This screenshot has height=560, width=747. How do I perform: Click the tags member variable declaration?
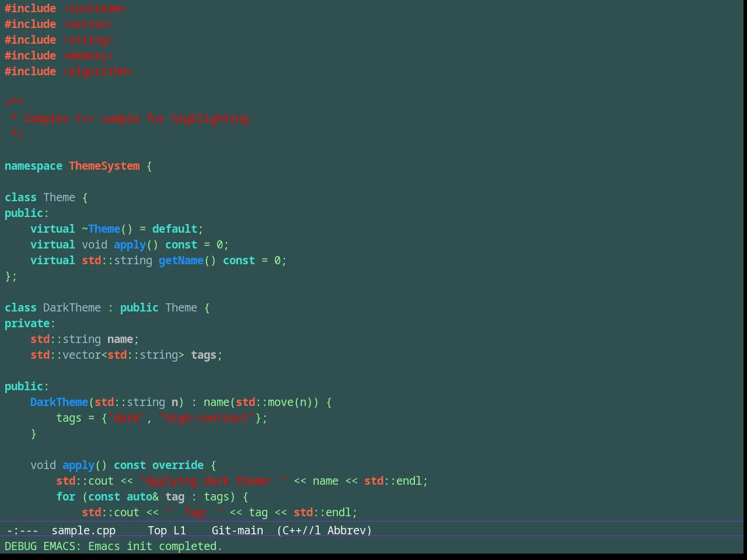click(204, 355)
